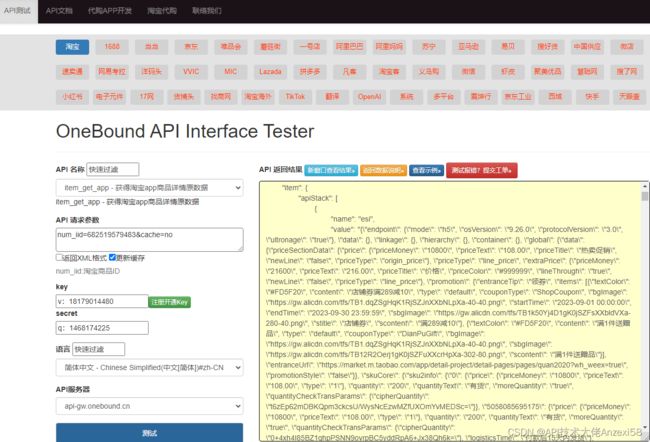This screenshot has width=650, height=442.
Task: Focus the 语言 quick filter field
Action: click(x=99, y=349)
